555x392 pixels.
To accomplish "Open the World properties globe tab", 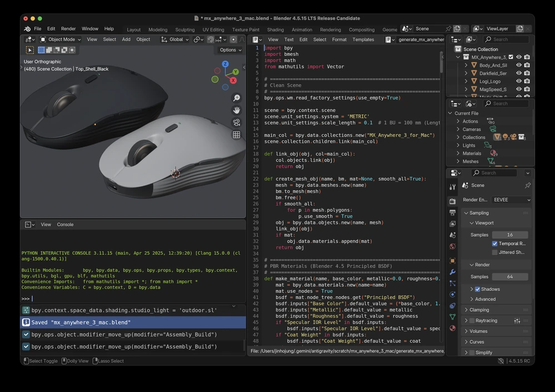I will pyautogui.click(x=452, y=247).
